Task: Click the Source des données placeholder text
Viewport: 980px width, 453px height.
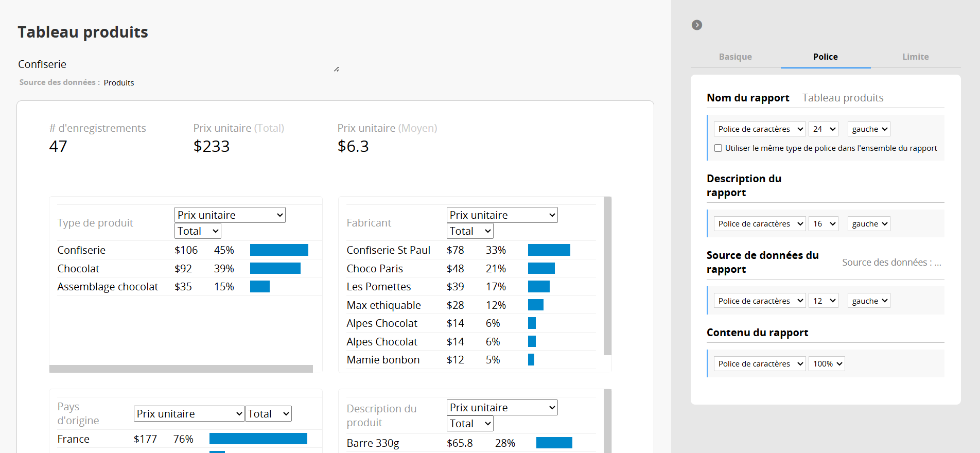Action: [891, 263]
